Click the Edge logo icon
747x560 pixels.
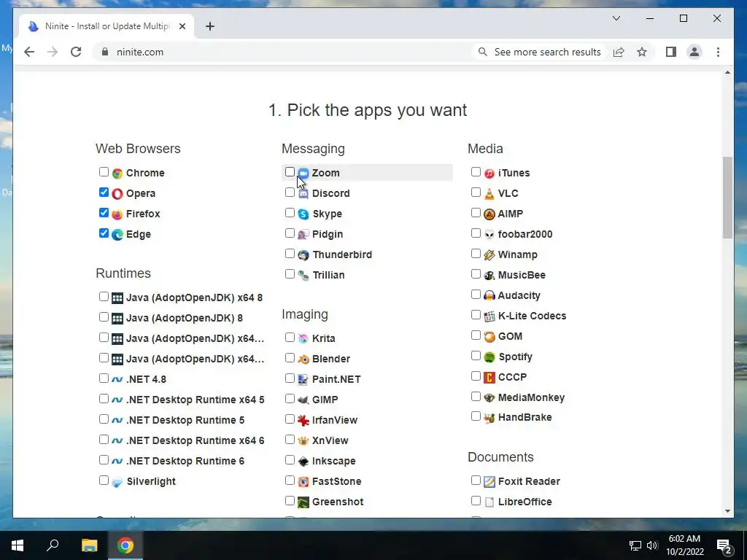pyautogui.click(x=117, y=235)
